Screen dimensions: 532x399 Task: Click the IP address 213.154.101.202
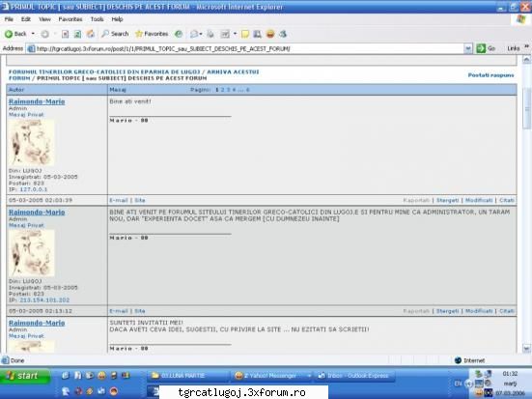[44, 300]
